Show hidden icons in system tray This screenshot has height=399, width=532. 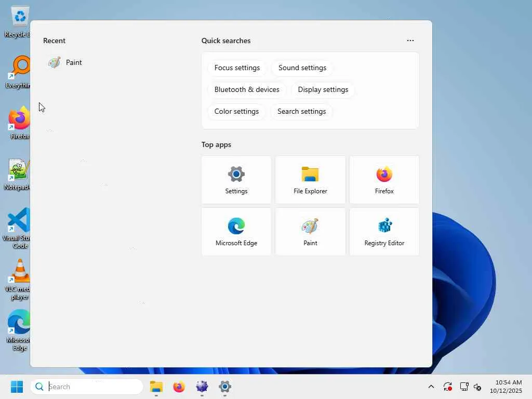(x=431, y=387)
